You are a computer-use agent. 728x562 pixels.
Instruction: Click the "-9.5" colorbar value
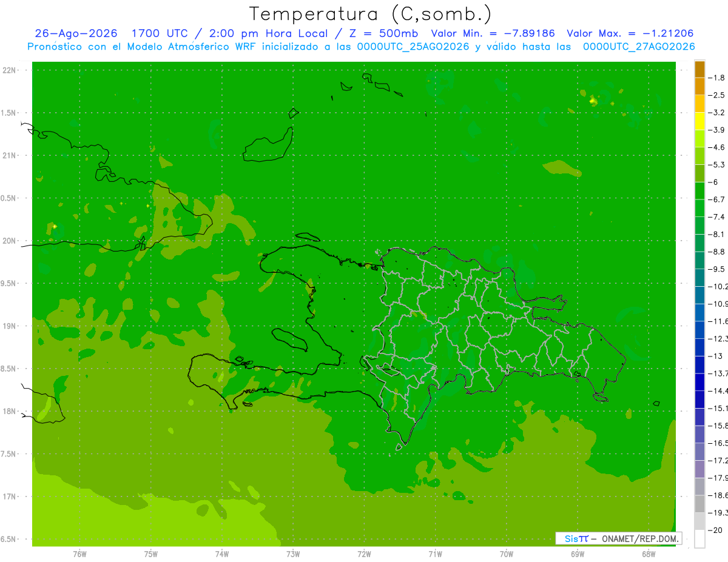pos(716,269)
